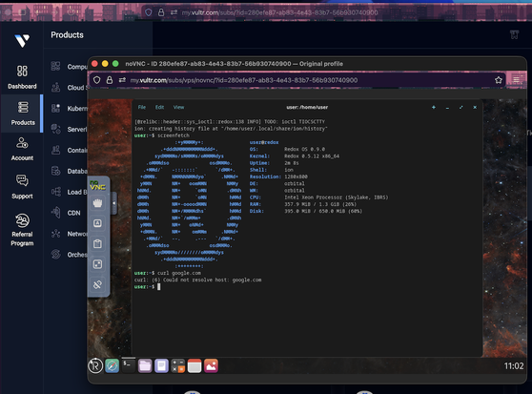
Task: Click noVNC logo in control bar
Action: coord(97,186)
